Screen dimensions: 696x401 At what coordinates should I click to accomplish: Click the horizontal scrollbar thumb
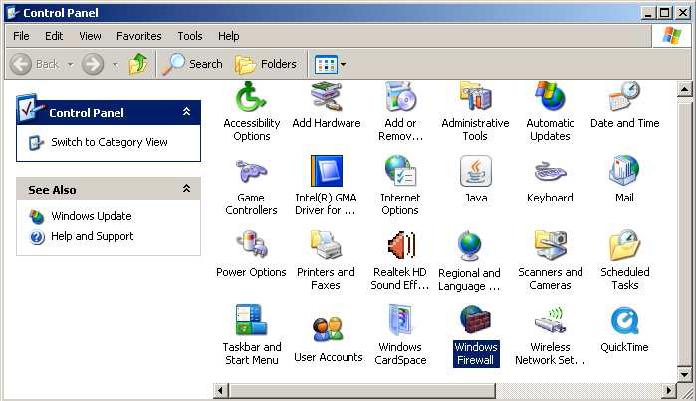pyautogui.click(x=362, y=391)
